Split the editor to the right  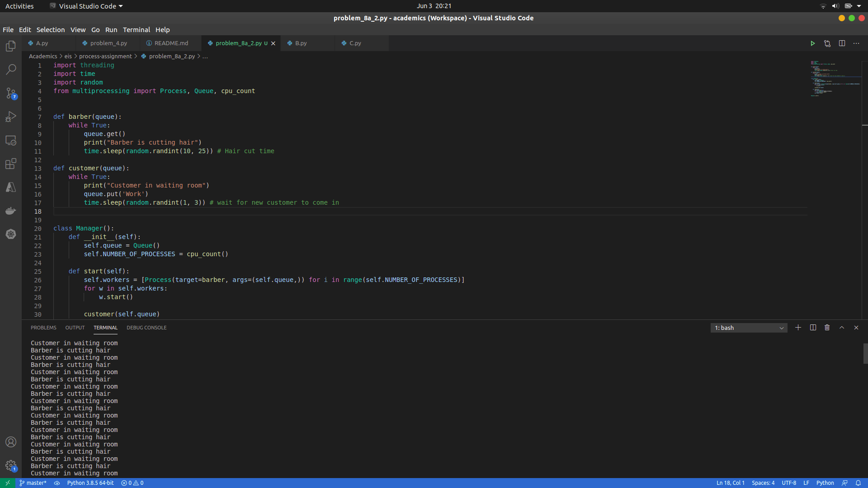point(842,43)
